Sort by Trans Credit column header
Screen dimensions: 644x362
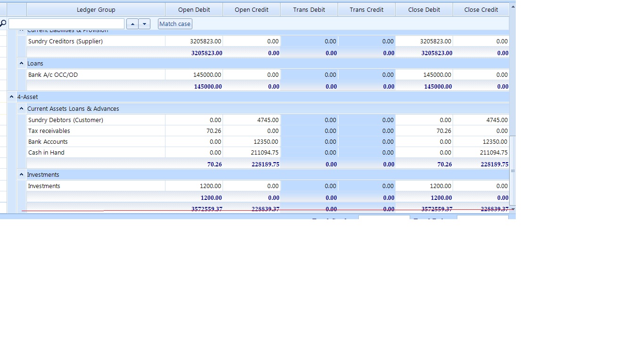coord(366,9)
